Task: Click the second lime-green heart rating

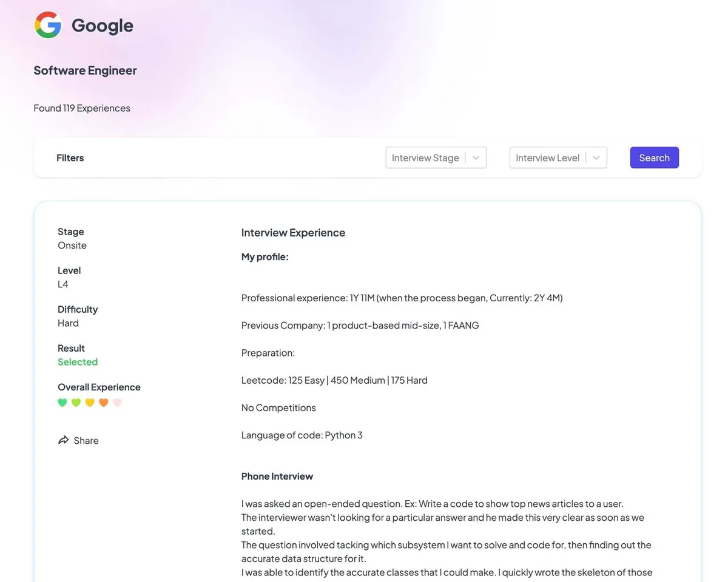Action: (x=76, y=403)
